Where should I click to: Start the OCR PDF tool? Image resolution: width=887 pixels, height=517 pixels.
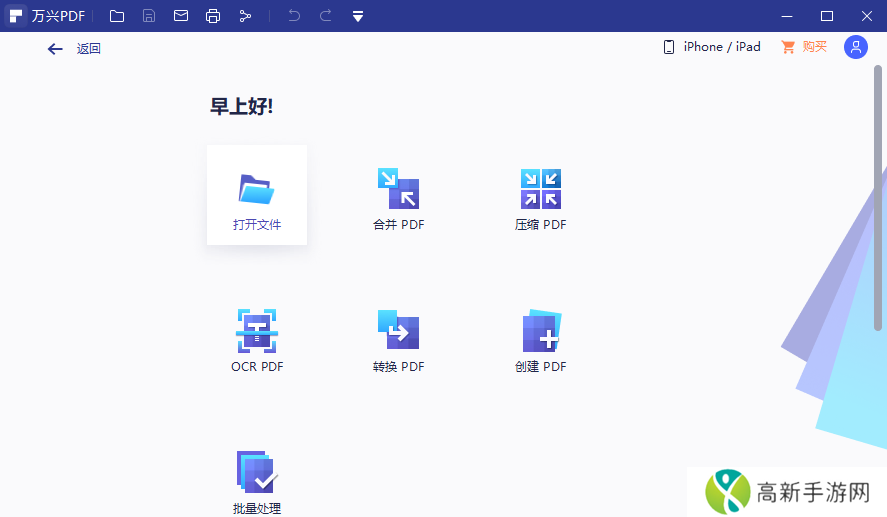pos(257,340)
